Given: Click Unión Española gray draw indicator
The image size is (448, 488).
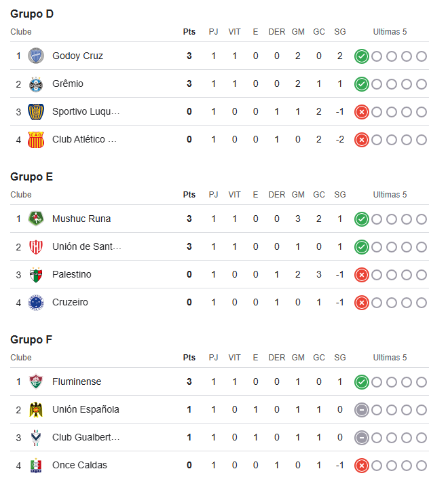Looking at the screenshot, I should (x=361, y=410).
